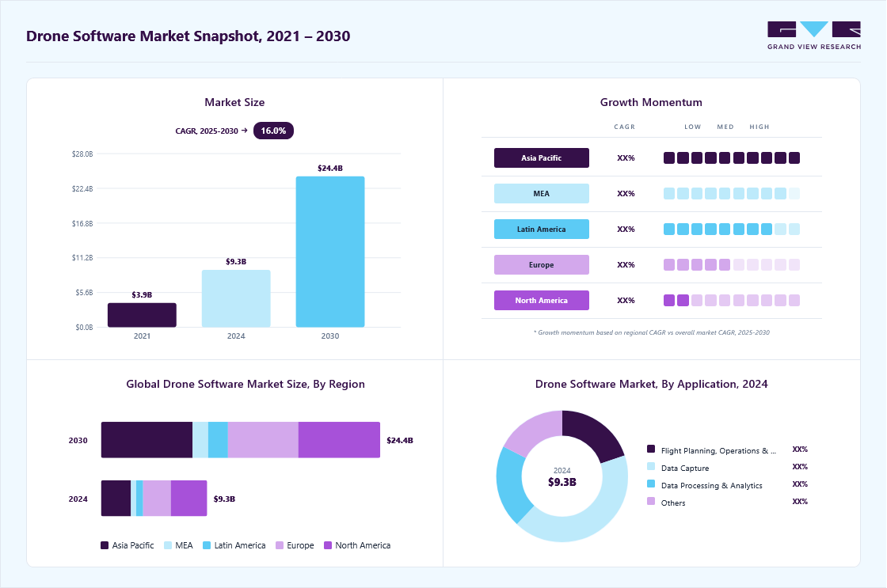Click the XX% value for Data Capture
The width and height of the screenshot is (887, 588).
tap(800, 467)
